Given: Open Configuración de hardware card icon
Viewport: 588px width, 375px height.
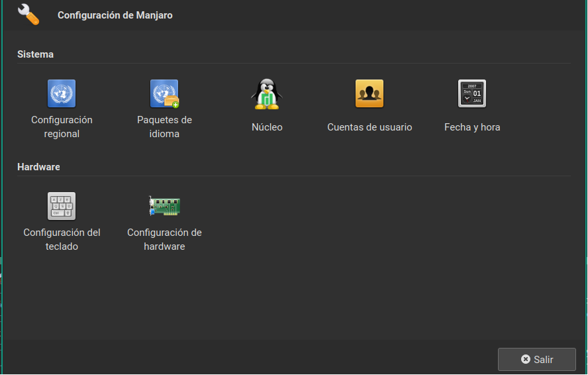Looking at the screenshot, I should point(164,206).
